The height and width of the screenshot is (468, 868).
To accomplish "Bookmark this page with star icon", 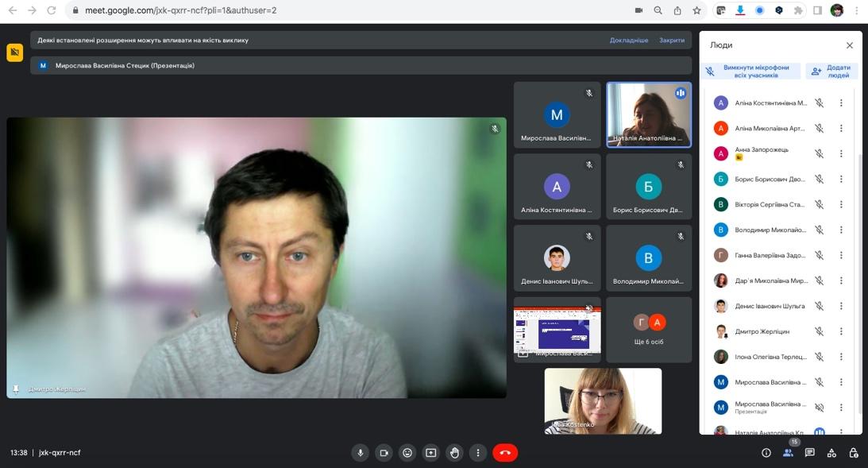I will tap(697, 10).
